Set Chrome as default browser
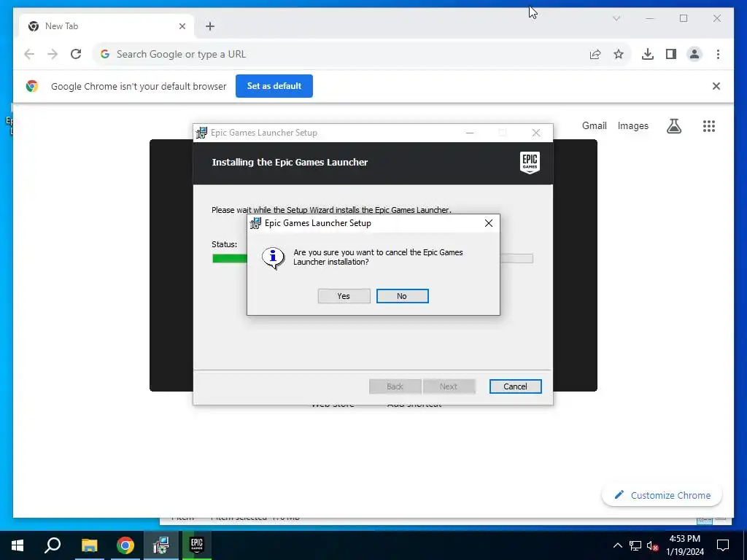The image size is (747, 560). (274, 86)
